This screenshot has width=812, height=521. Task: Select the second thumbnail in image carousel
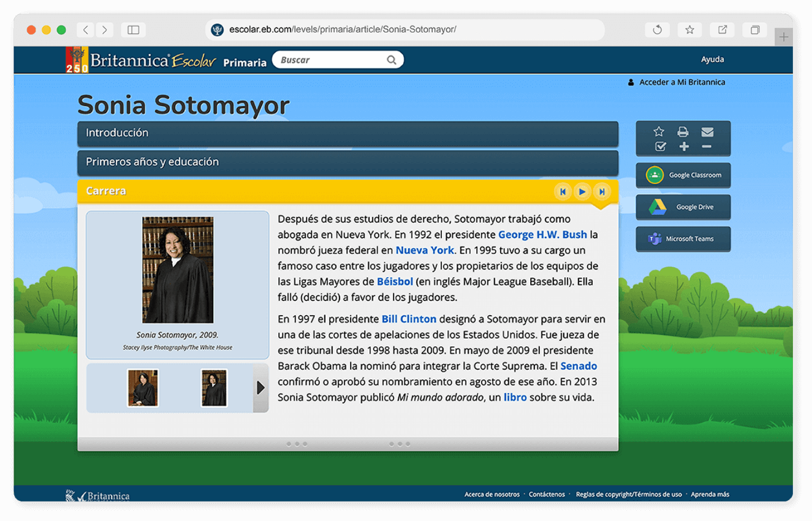[x=214, y=388]
